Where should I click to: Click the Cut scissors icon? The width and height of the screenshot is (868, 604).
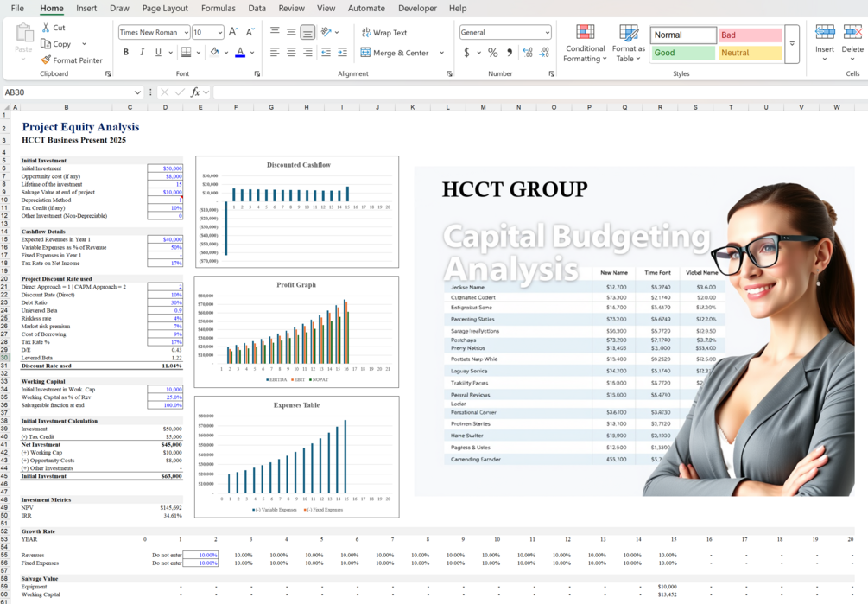[x=46, y=27]
